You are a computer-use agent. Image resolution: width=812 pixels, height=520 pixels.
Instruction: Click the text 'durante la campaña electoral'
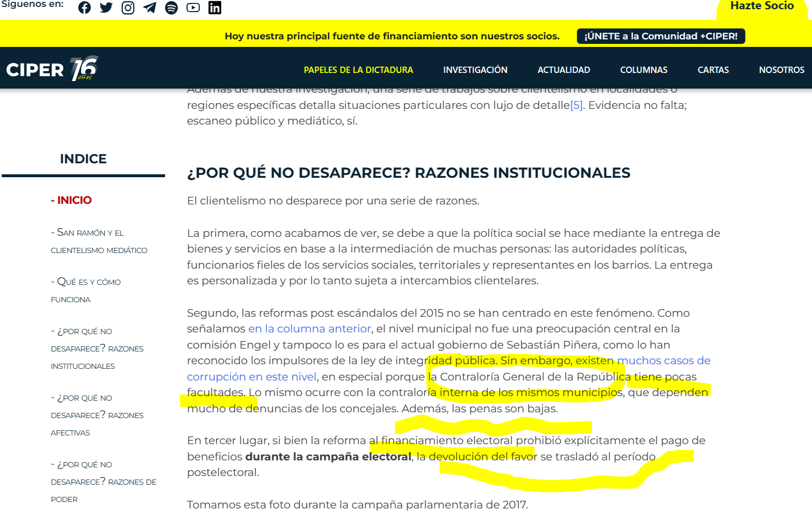pos(328,457)
